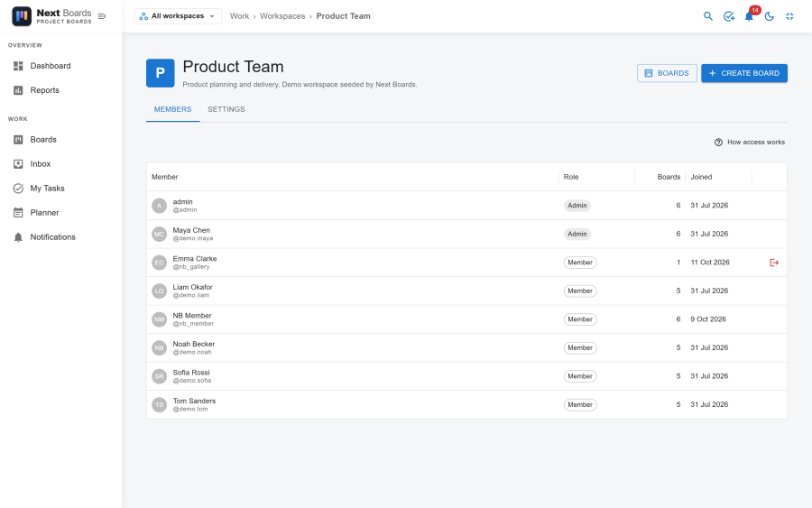812x508 pixels.
Task: Click Liam Okafor's LO avatar
Action: (x=160, y=291)
